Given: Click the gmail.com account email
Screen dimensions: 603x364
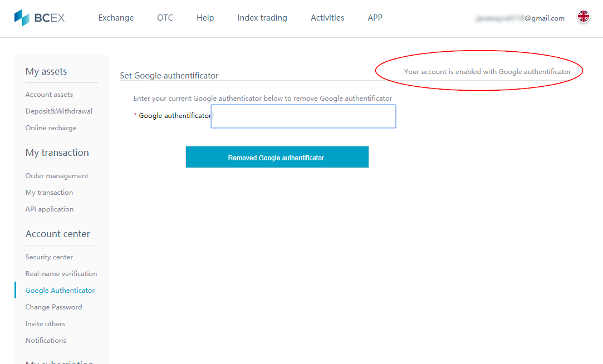Looking at the screenshot, I should 521,18.
